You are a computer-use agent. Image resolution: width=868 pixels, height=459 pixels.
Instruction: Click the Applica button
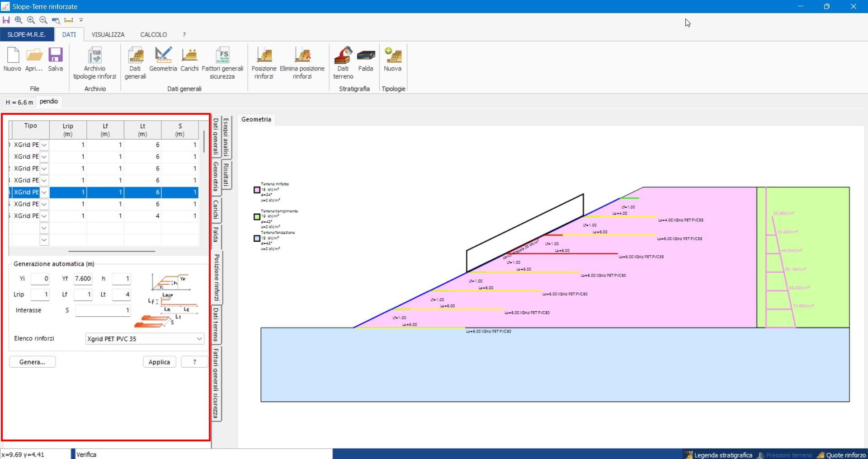coord(159,362)
